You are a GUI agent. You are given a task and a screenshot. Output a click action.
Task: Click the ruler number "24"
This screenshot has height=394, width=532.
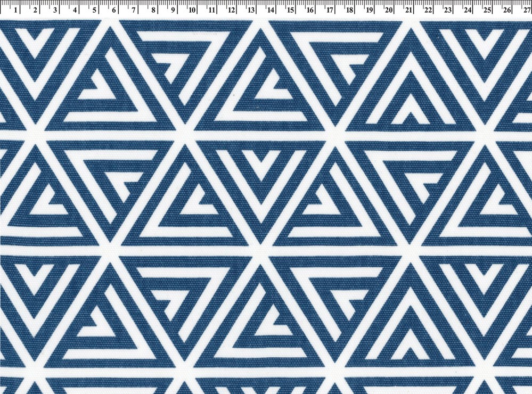(x=467, y=10)
